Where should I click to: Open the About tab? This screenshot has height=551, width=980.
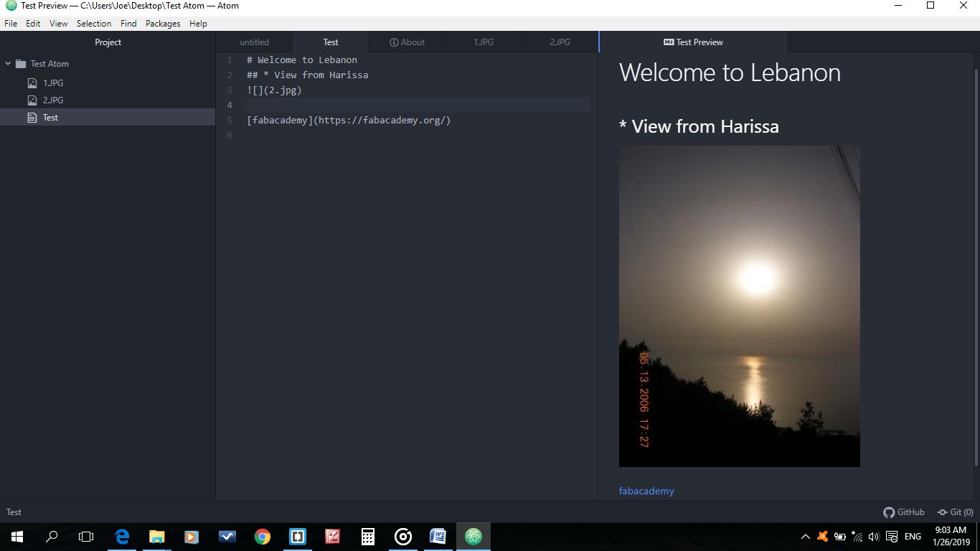click(x=407, y=42)
